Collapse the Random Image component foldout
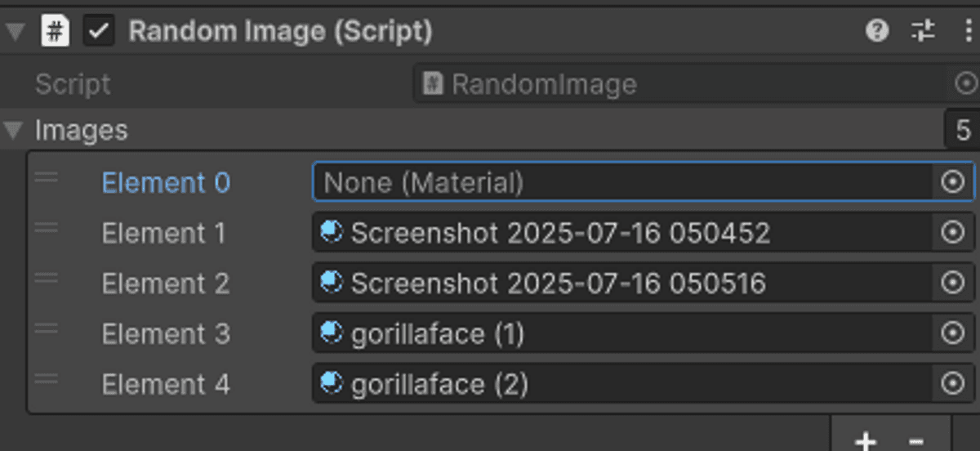 [14, 32]
